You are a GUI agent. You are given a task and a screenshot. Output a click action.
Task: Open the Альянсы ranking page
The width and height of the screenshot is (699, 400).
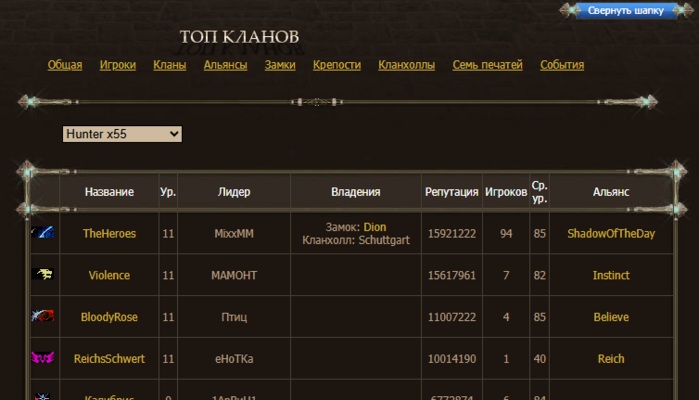click(x=225, y=65)
